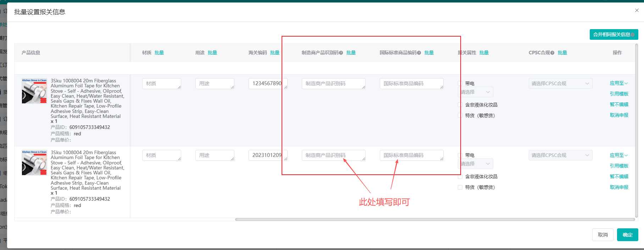Focus 国际标准商品编码 field in second row
Viewport: 644px width, 250px height.
[412, 155]
